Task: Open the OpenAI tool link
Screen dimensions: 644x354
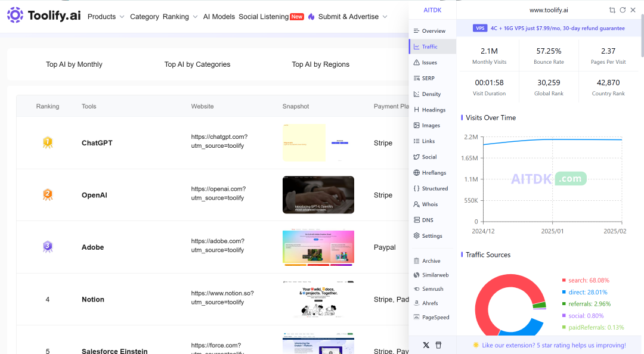Action: coord(94,195)
